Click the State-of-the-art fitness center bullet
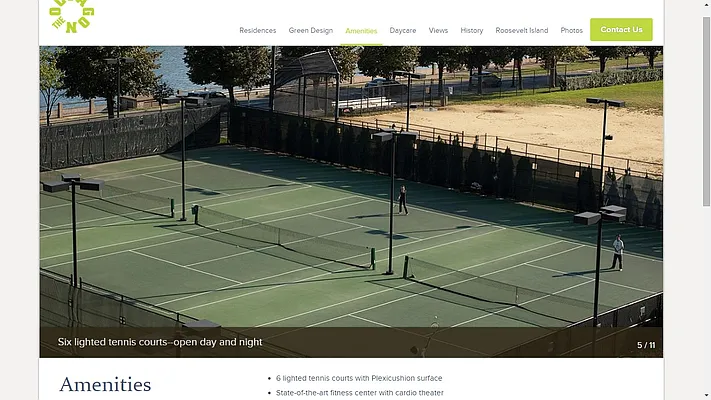The width and height of the screenshot is (711, 400). point(360,393)
